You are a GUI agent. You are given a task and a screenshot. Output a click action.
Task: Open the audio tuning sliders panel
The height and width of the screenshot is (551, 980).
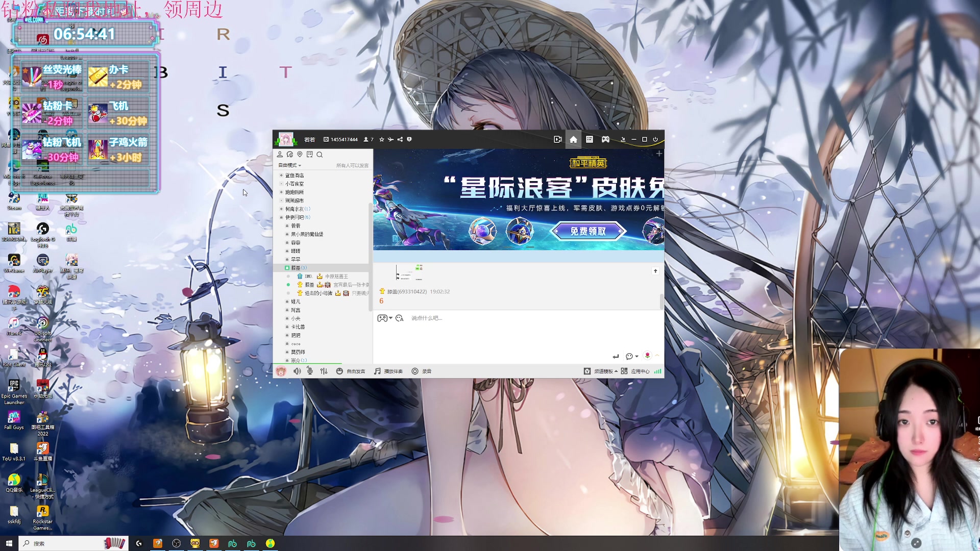tap(324, 371)
